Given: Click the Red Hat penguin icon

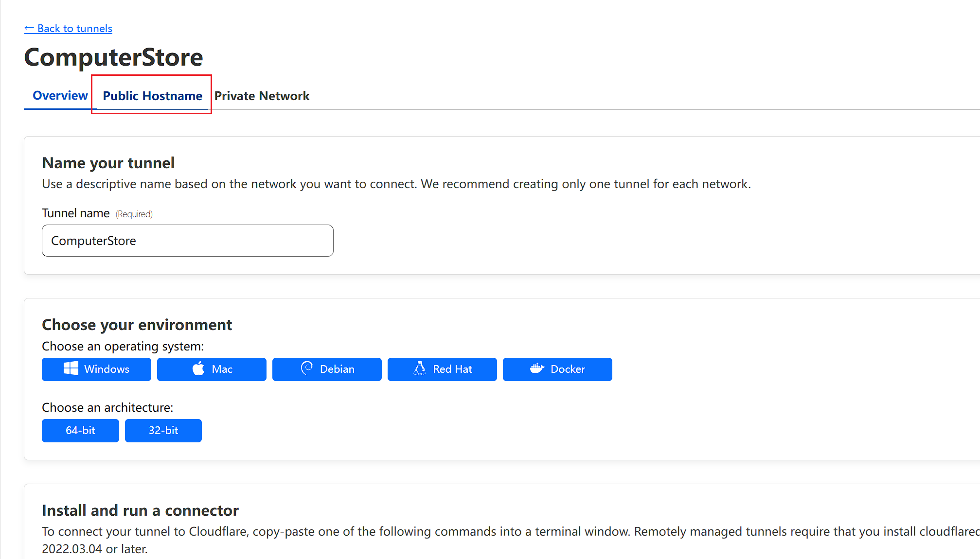Looking at the screenshot, I should coord(420,368).
